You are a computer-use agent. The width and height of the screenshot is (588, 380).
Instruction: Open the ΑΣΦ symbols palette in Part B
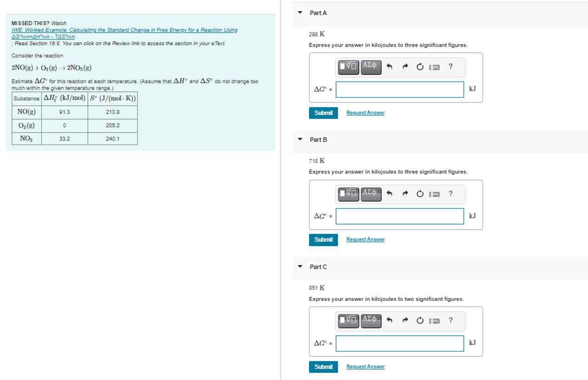pyautogui.click(x=370, y=193)
